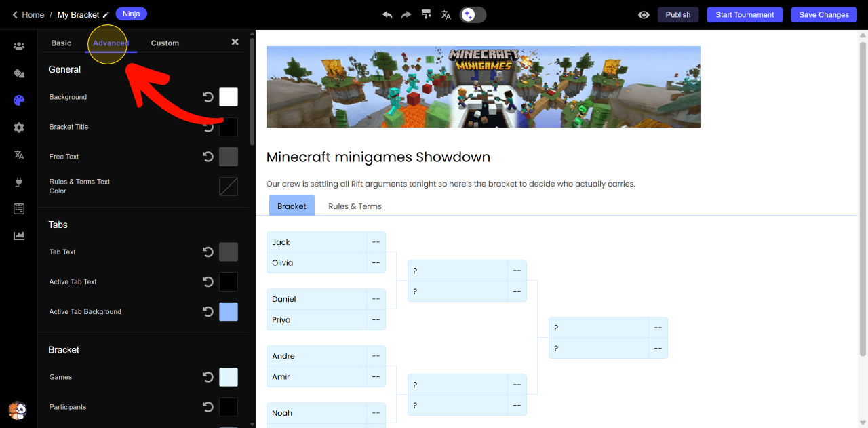Click the undo arrow in the top toolbar
Image resolution: width=868 pixels, height=428 pixels.
tap(387, 14)
